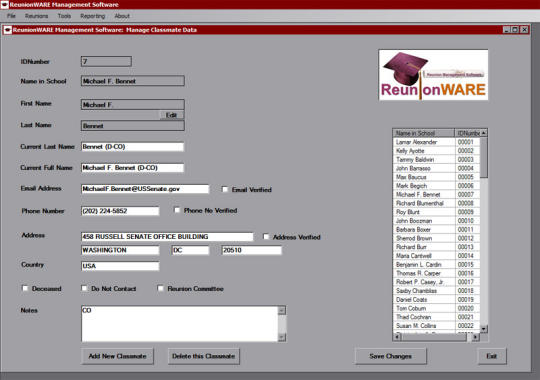Viewport: 540px width, 380px height.
Task: Click the classmate list horizontal scrollbar thumb
Action: pos(434,337)
